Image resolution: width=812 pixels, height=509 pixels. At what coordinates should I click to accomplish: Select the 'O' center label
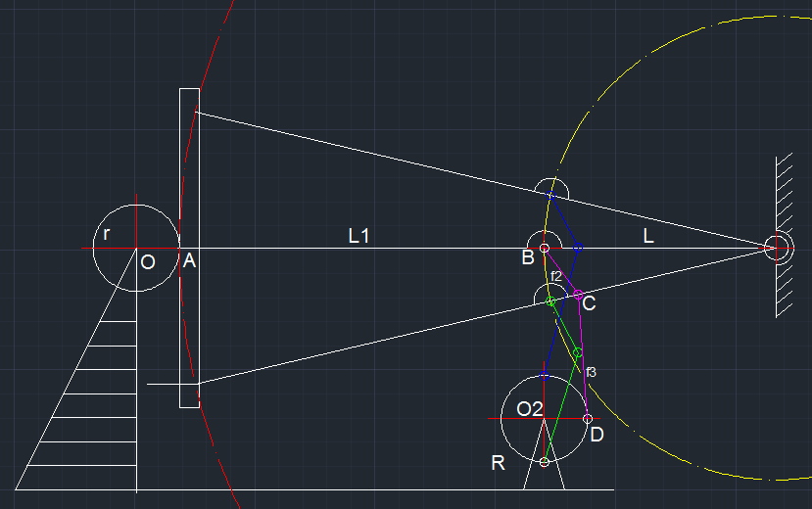coord(148,262)
